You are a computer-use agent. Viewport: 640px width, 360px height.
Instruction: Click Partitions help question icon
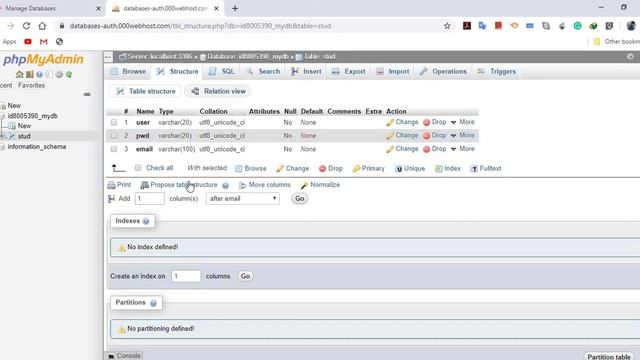coord(153,303)
